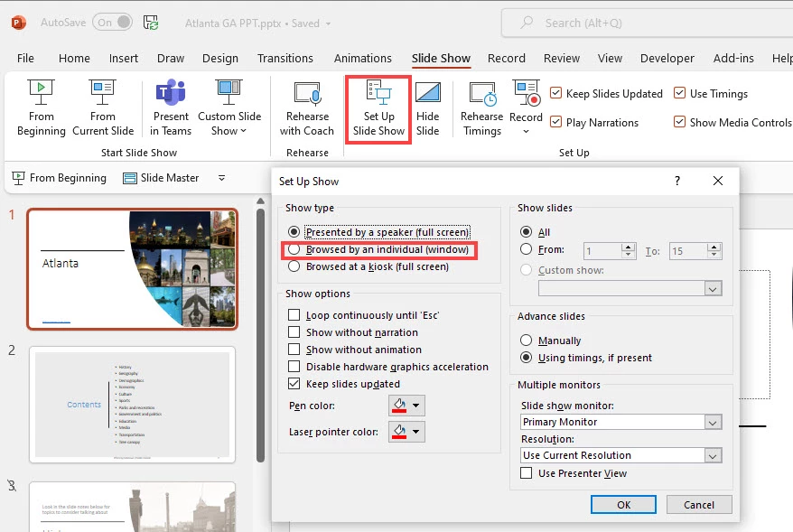Switch to Design tab
This screenshot has width=793, height=532.
coord(220,58)
